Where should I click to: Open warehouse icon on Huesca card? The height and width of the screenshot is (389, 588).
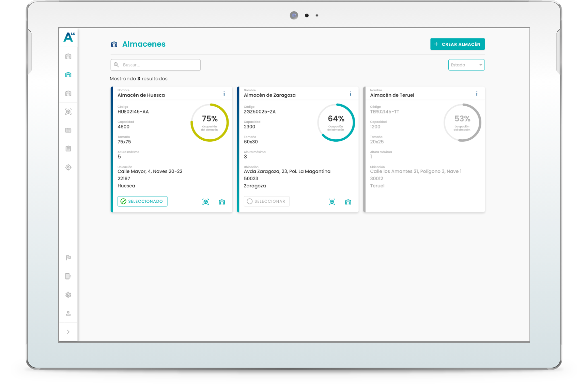(x=222, y=202)
